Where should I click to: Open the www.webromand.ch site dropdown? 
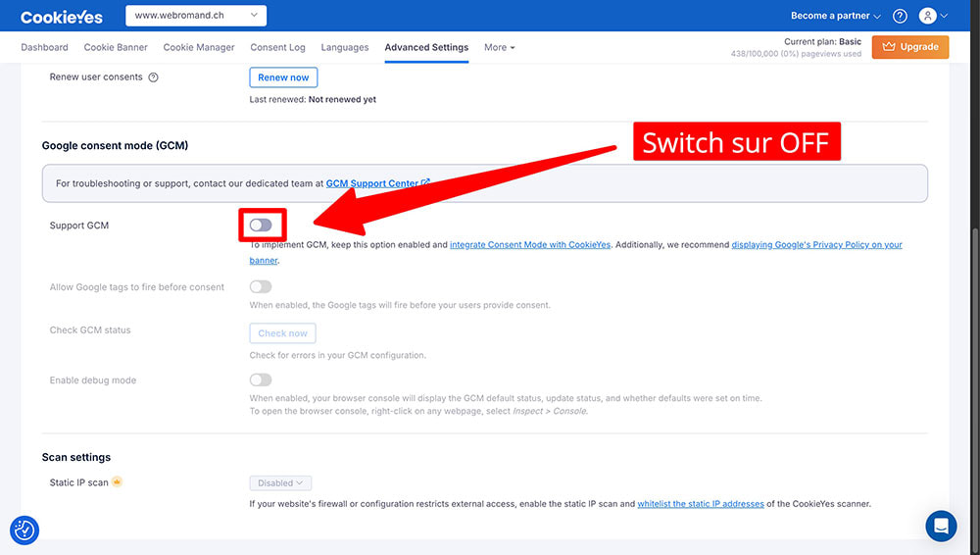coord(196,16)
